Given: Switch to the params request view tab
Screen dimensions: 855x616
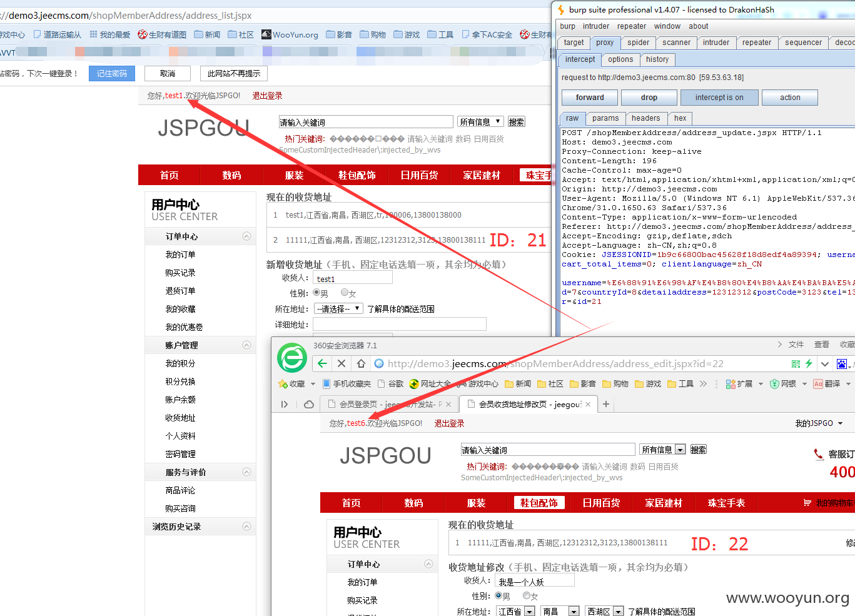Looking at the screenshot, I should [x=605, y=118].
